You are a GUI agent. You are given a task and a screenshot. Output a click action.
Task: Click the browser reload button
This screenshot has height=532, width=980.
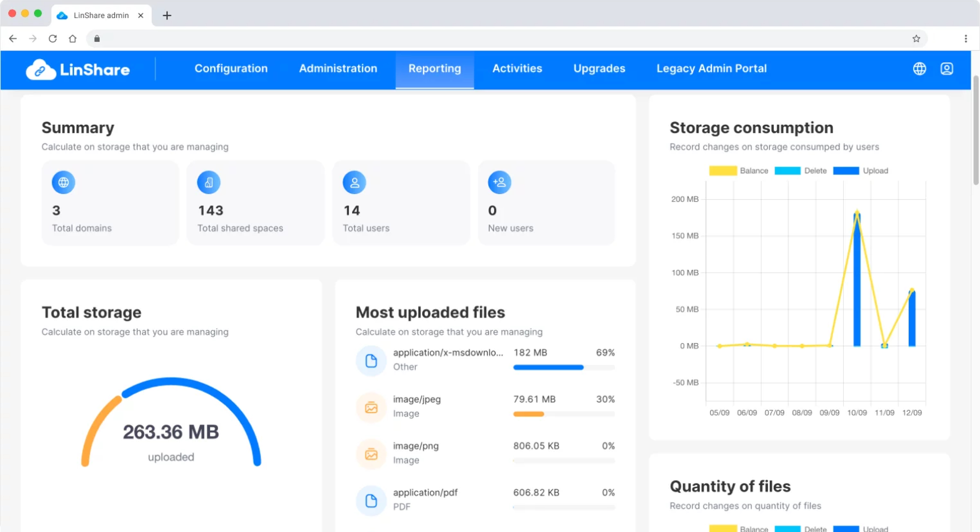(x=52, y=38)
